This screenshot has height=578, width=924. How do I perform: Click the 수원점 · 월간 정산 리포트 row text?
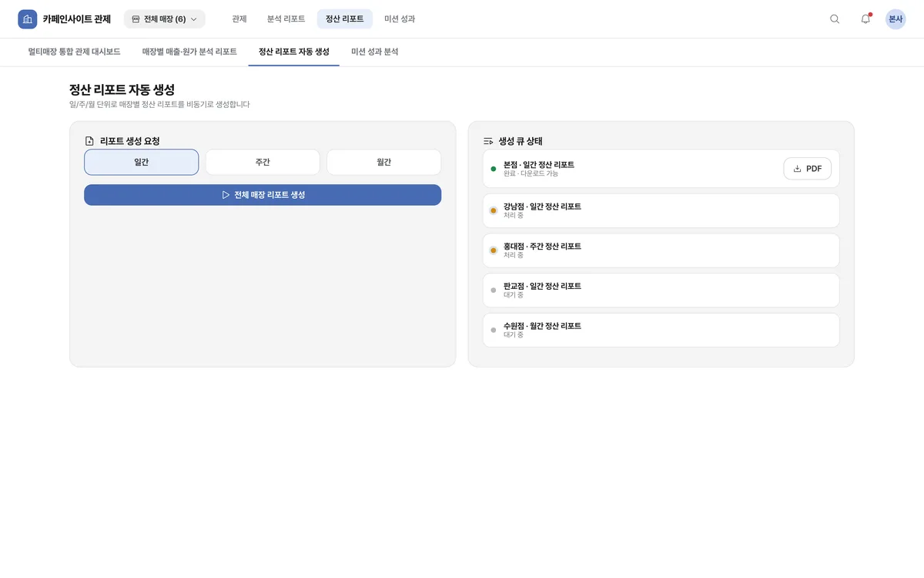[x=542, y=326]
